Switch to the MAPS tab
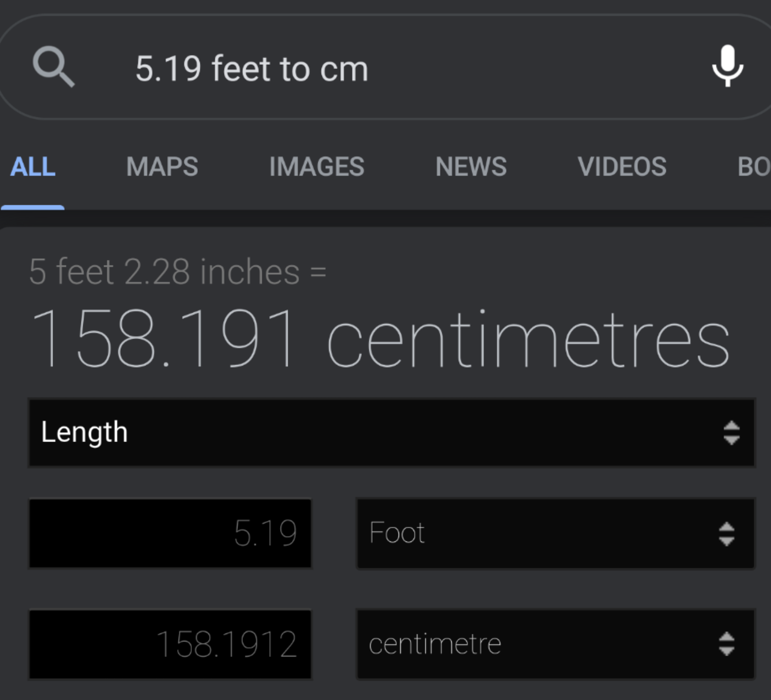Screen dimensions: 771x700 click(x=162, y=167)
